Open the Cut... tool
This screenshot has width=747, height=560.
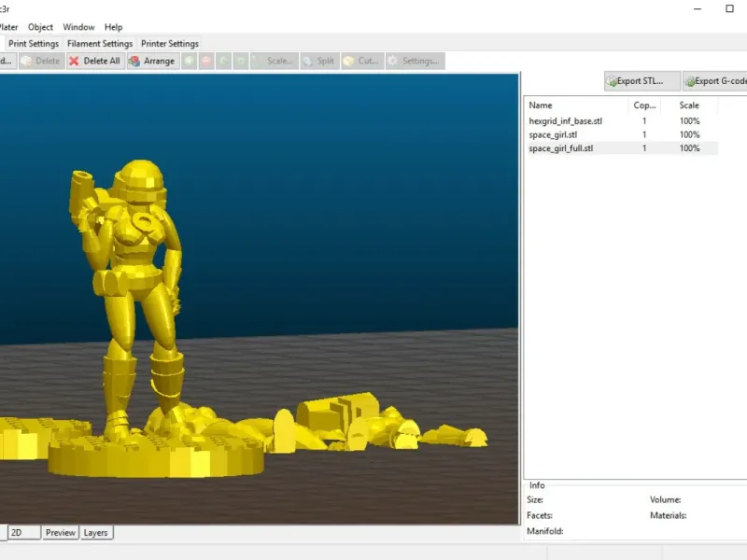361,61
